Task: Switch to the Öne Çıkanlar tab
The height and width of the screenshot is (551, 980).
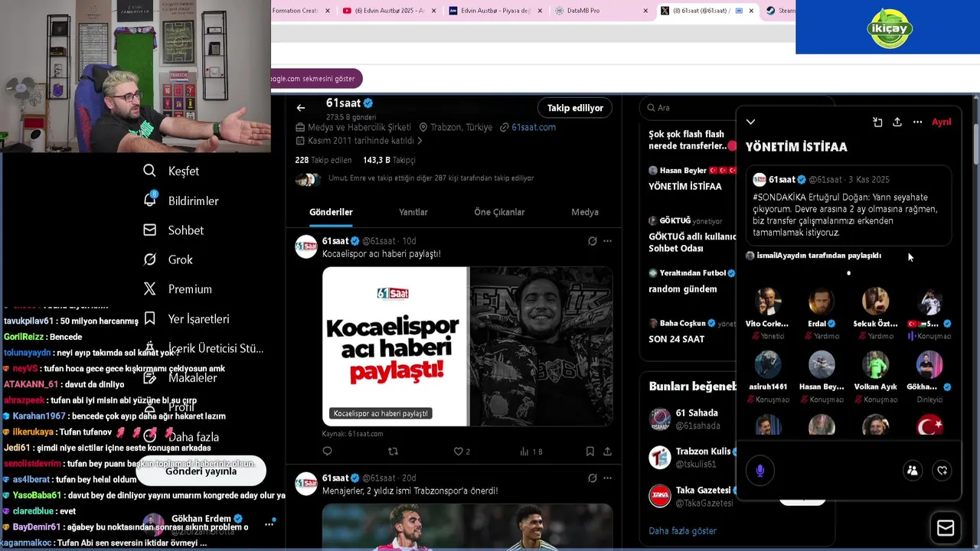Action: tap(499, 212)
